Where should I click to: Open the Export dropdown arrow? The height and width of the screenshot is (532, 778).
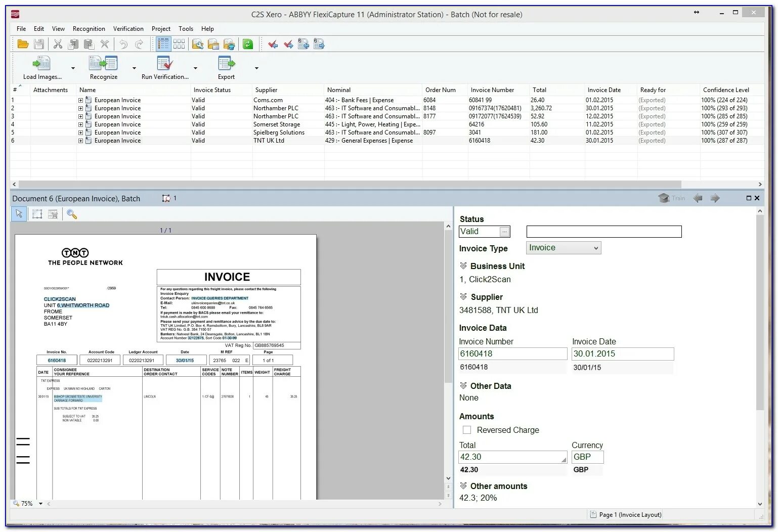[x=256, y=68]
